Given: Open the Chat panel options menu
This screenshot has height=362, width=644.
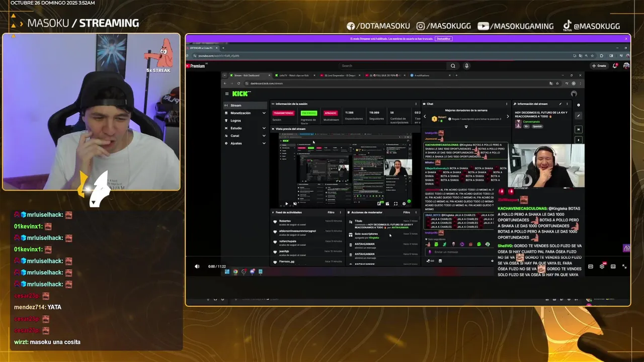Looking at the screenshot, I should 506,104.
